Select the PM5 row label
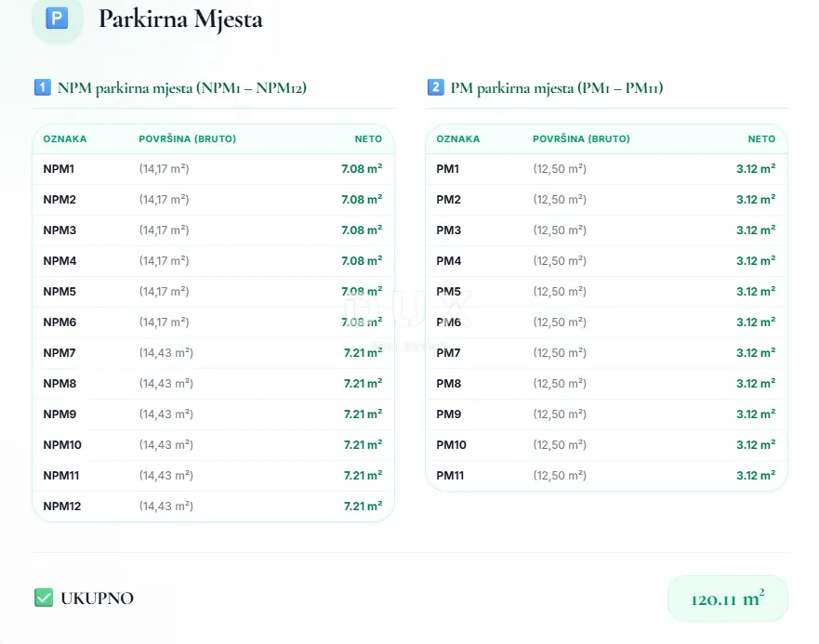Screen dimensions: 819x644 point(449,292)
